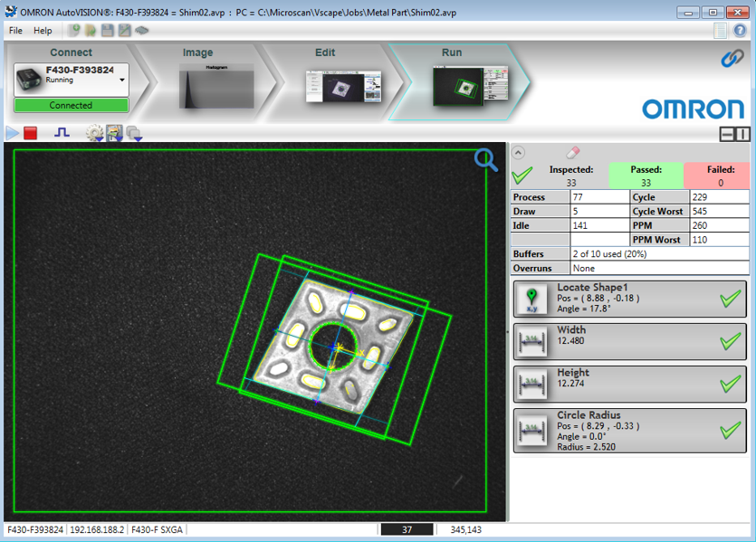Click the Width caliper icon

531,342
